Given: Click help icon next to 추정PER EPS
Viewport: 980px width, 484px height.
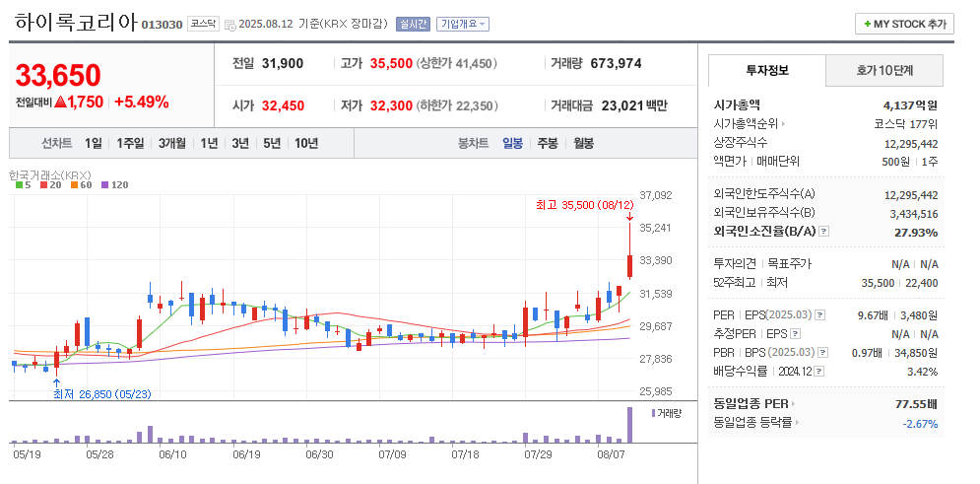Looking at the screenshot, I should click(x=796, y=334).
